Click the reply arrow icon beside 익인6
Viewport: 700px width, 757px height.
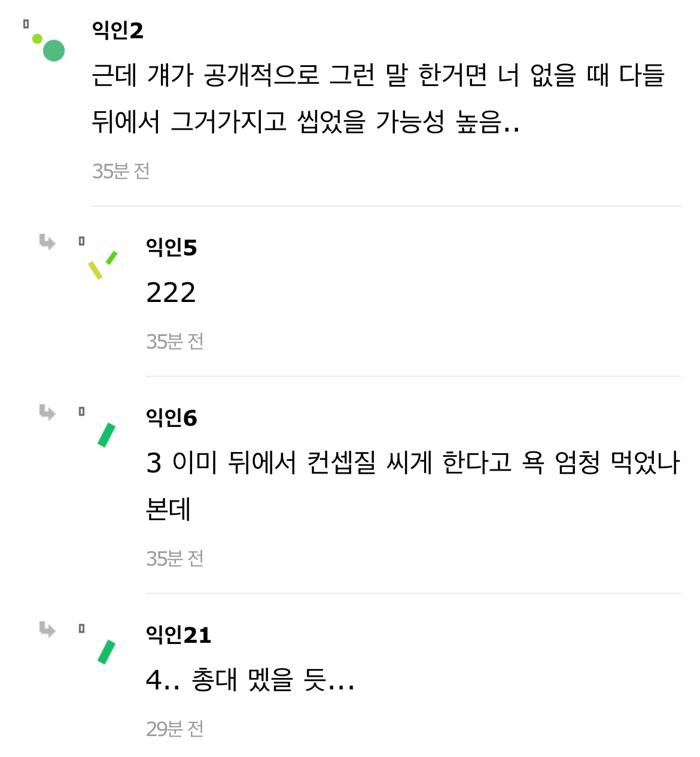point(47,412)
